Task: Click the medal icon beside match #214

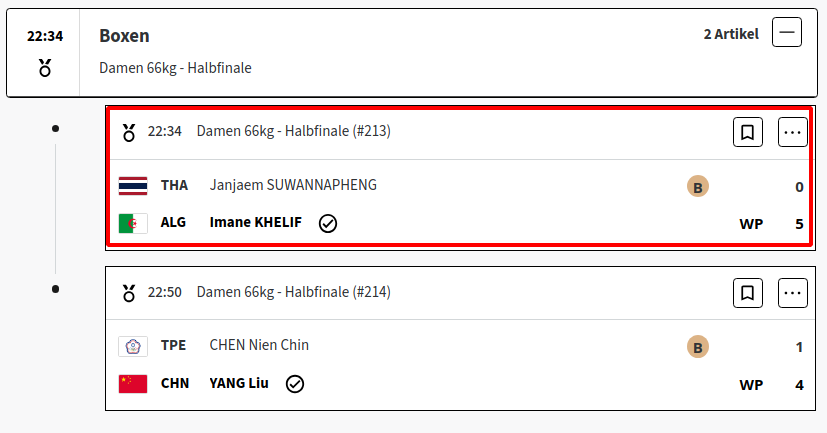Action: (x=129, y=293)
